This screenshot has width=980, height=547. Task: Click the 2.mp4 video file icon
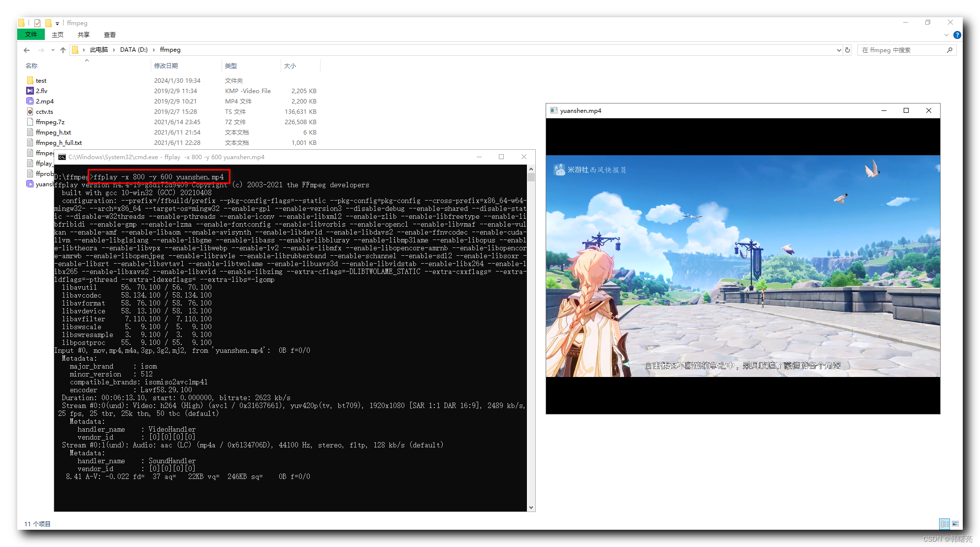[30, 101]
